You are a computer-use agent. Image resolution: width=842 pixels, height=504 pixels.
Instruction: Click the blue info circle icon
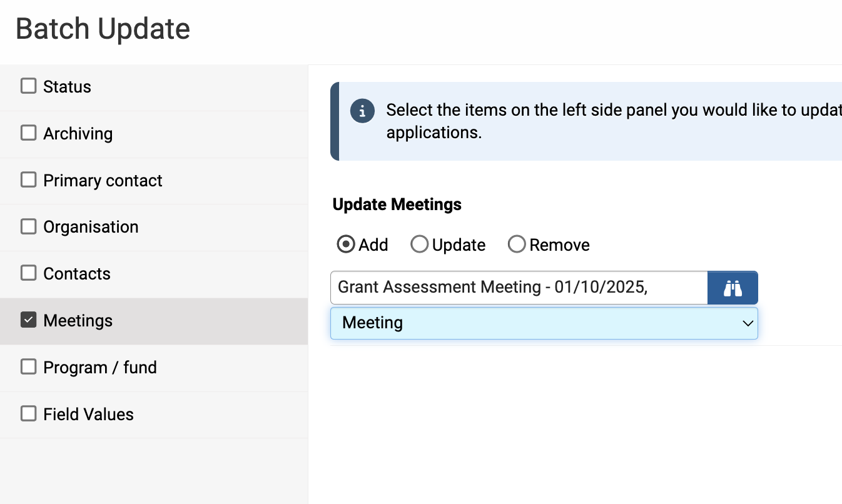(362, 111)
